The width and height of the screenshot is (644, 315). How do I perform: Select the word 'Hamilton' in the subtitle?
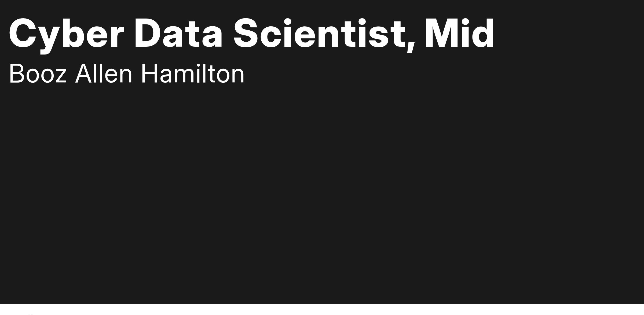(193, 73)
